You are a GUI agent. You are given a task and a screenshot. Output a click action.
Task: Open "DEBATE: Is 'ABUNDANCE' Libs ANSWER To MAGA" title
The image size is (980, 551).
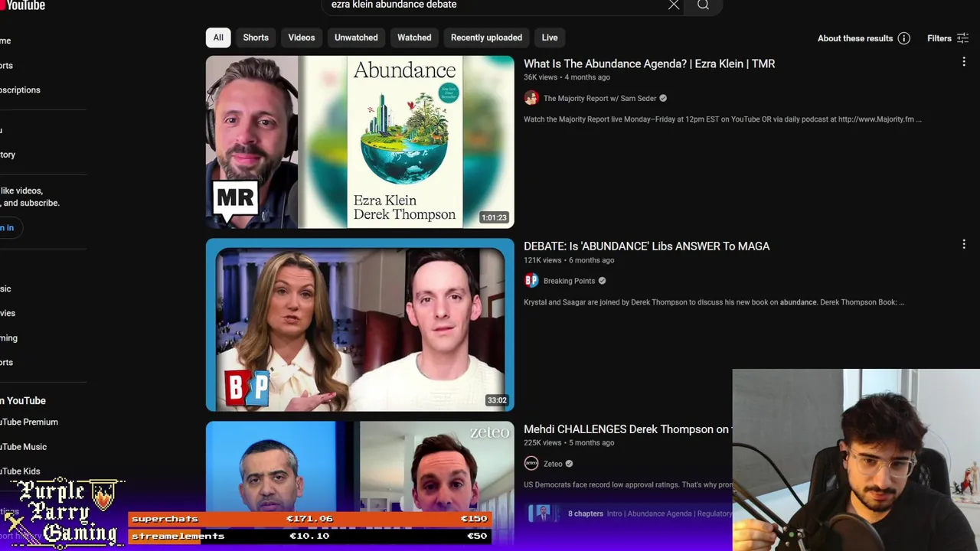pos(647,246)
